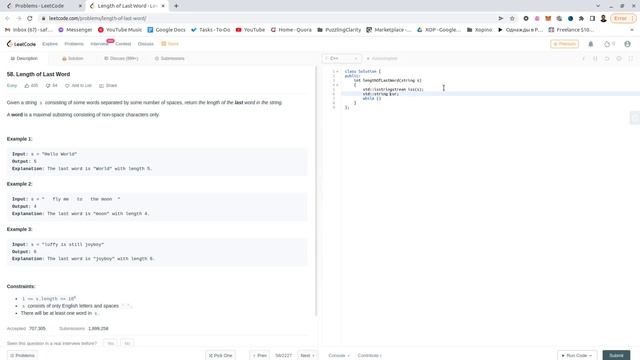Image resolution: width=640 pixels, height=360 pixels.
Task: Go back in the browser
Action: click(7, 18)
